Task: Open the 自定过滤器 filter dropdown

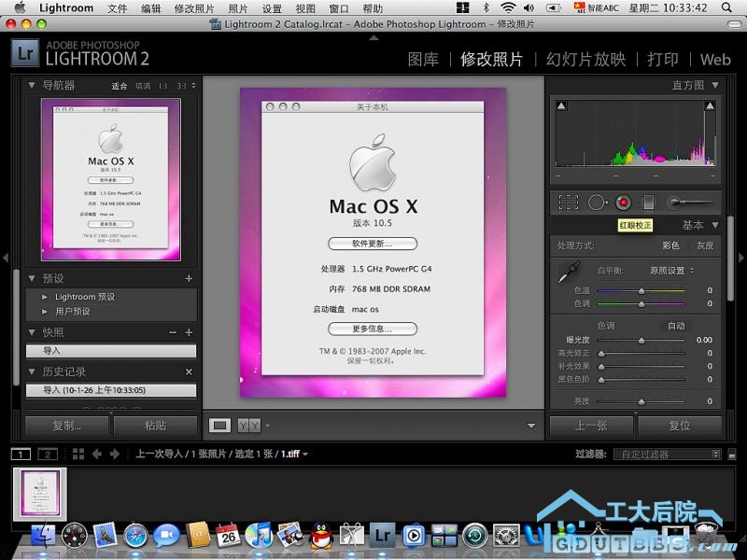Action: (668, 455)
